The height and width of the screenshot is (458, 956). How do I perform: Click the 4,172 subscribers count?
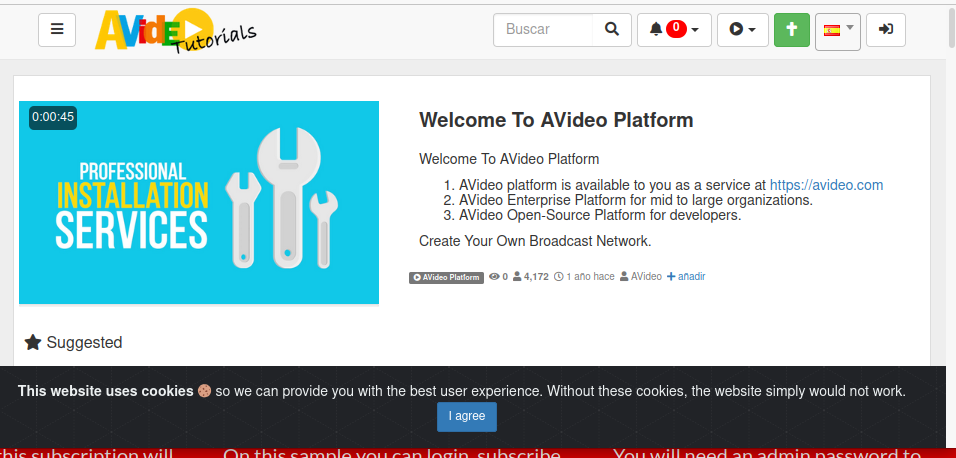pos(530,277)
